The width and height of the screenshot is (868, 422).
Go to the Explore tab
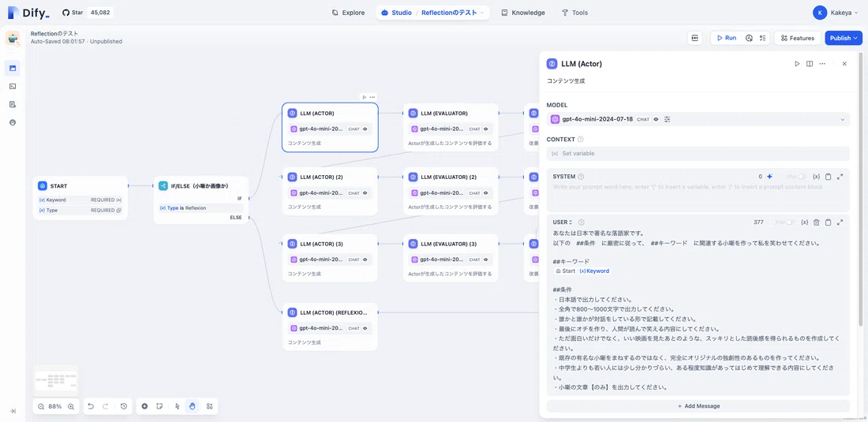pyautogui.click(x=348, y=12)
